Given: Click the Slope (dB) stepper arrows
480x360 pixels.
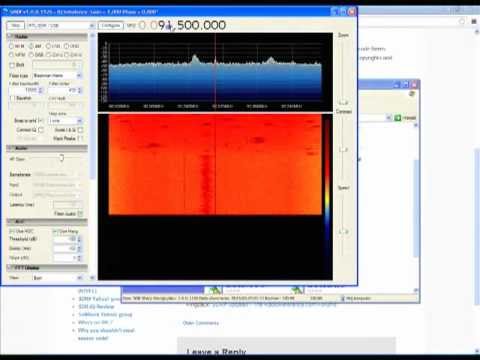Looking at the screenshot, I should coord(79,258).
